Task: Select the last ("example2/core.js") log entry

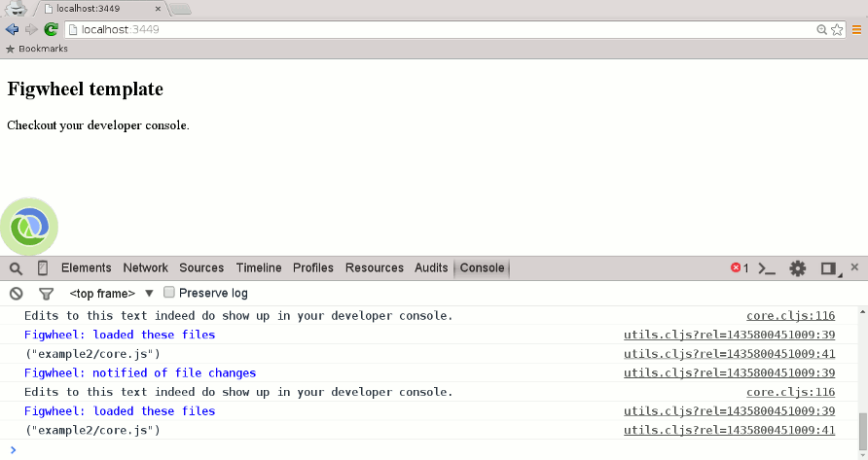Action: (x=92, y=430)
